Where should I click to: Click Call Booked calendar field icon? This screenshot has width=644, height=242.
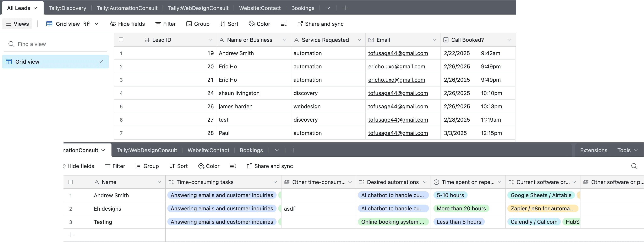pos(446,40)
